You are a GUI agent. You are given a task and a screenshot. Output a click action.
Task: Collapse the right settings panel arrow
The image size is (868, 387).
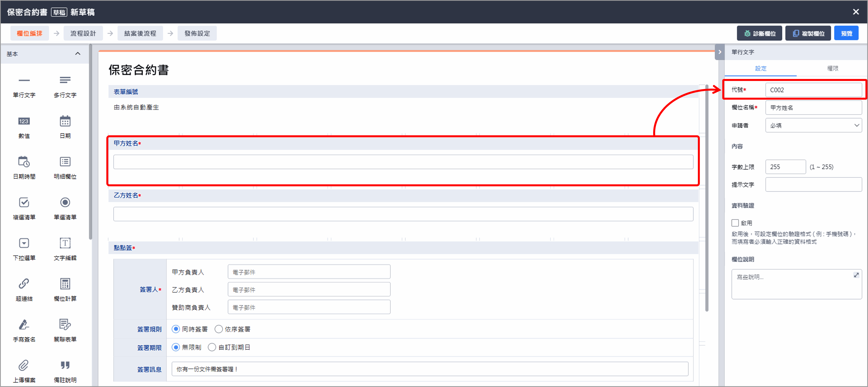(x=720, y=52)
